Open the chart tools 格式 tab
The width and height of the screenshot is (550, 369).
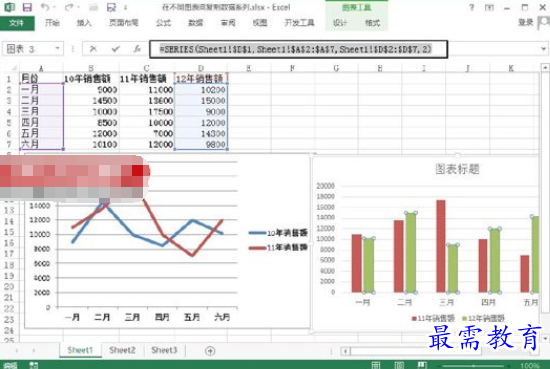(372, 23)
